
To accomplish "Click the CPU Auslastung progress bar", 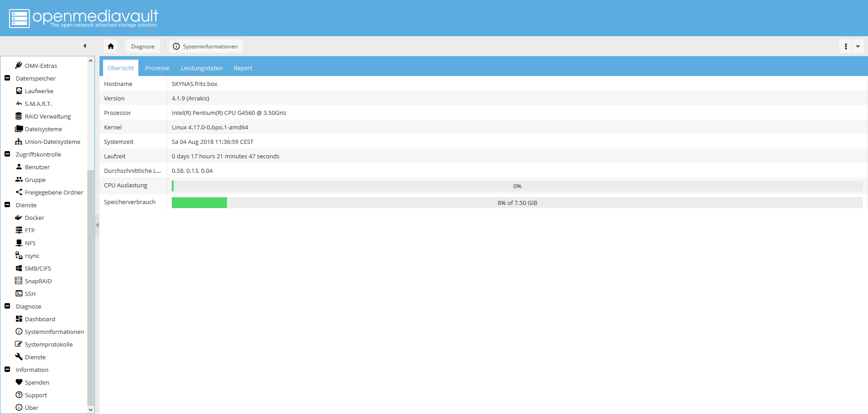I will pos(517,186).
